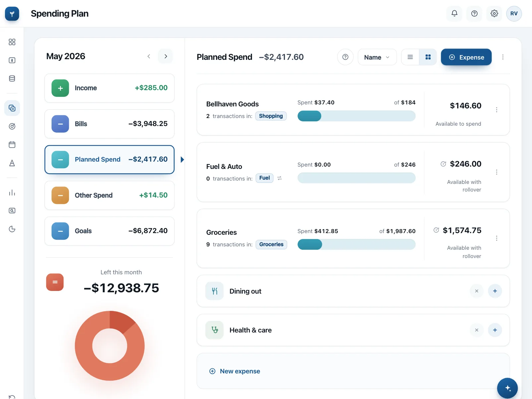Open the Name sort dropdown
This screenshot has width=532, height=399.
point(377,57)
